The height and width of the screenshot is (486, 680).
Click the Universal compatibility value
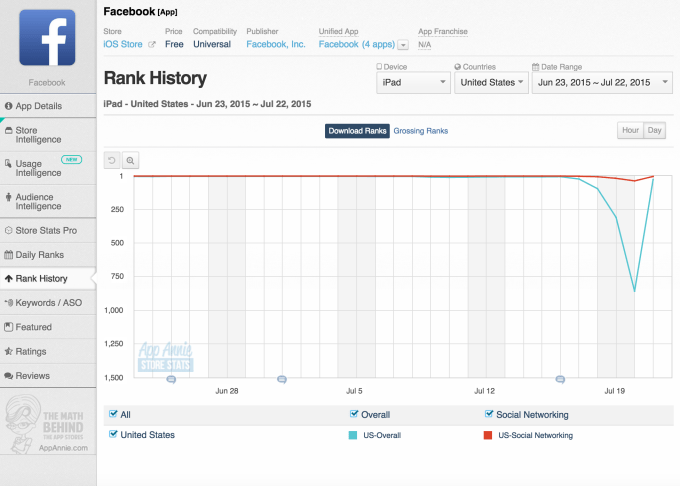point(212,44)
